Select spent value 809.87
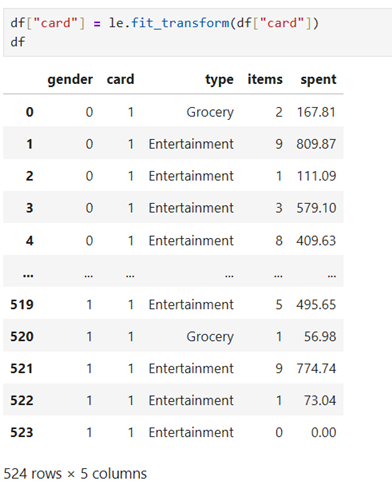Viewport: 392px width, 489px height. tap(316, 144)
